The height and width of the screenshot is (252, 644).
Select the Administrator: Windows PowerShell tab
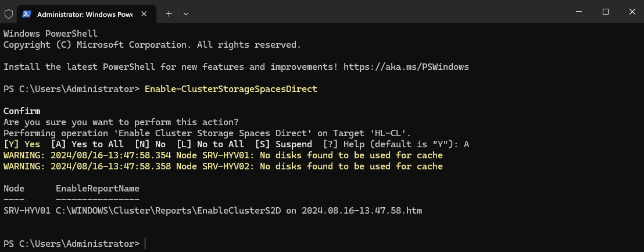[x=84, y=13]
